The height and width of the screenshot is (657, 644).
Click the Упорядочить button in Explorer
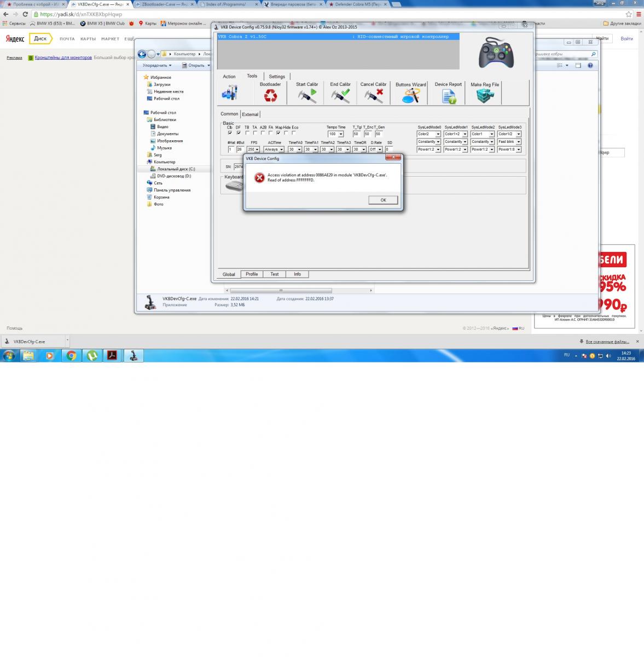click(x=157, y=65)
